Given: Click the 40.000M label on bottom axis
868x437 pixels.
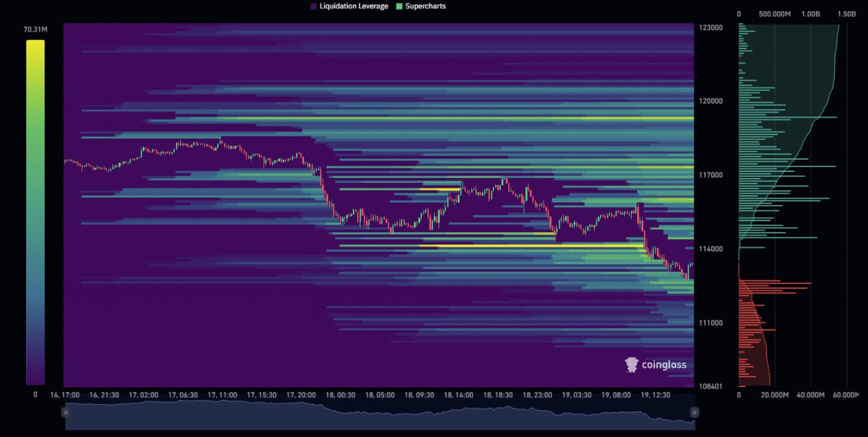Looking at the screenshot, I should [x=810, y=395].
